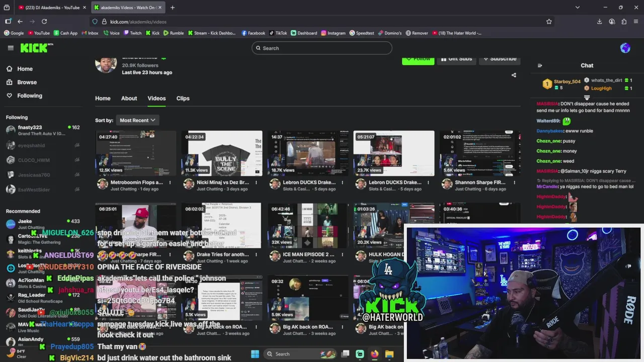Open Domino's bookmark
Image resolution: width=644 pixels, height=362 pixels.
tap(390, 33)
